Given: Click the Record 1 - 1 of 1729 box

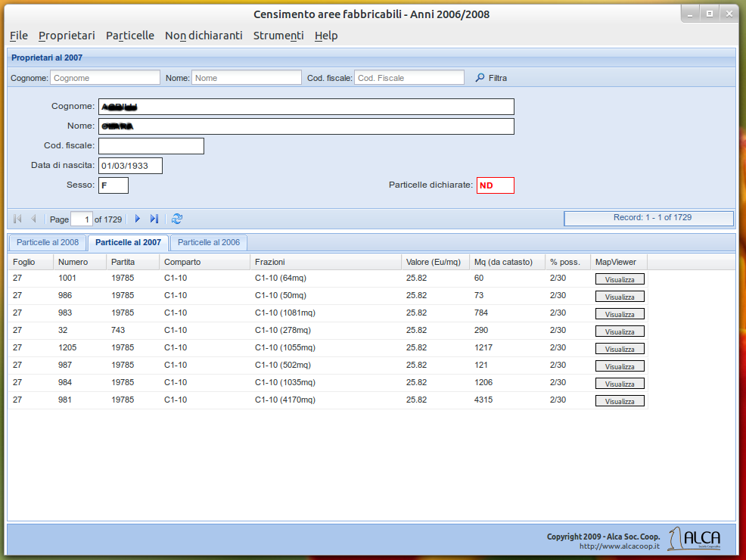Looking at the screenshot, I should [648, 218].
